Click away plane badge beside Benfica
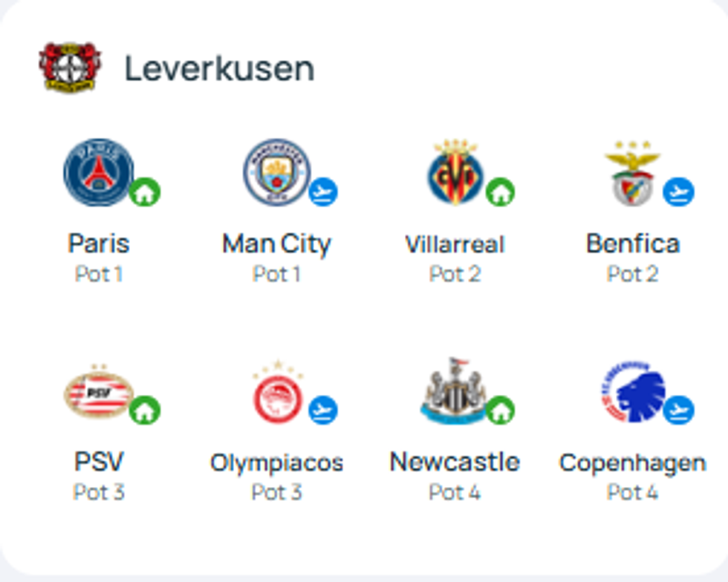The width and height of the screenshot is (728, 582). pyautogui.click(x=678, y=193)
